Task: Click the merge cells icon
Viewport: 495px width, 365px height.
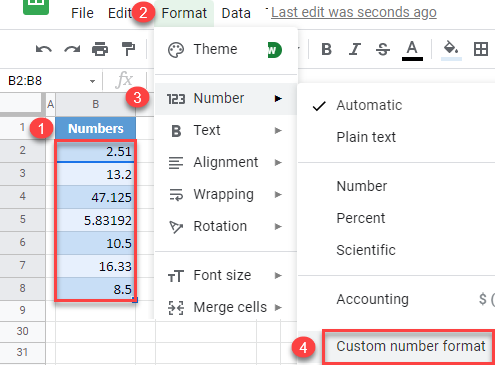Action: pyautogui.click(x=176, y=308)
